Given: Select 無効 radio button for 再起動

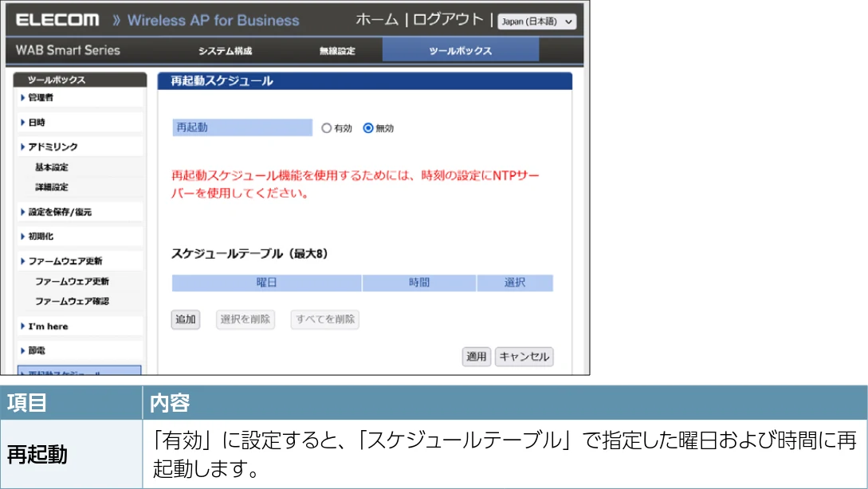Looking at the screenshot, I should [368, 128].
